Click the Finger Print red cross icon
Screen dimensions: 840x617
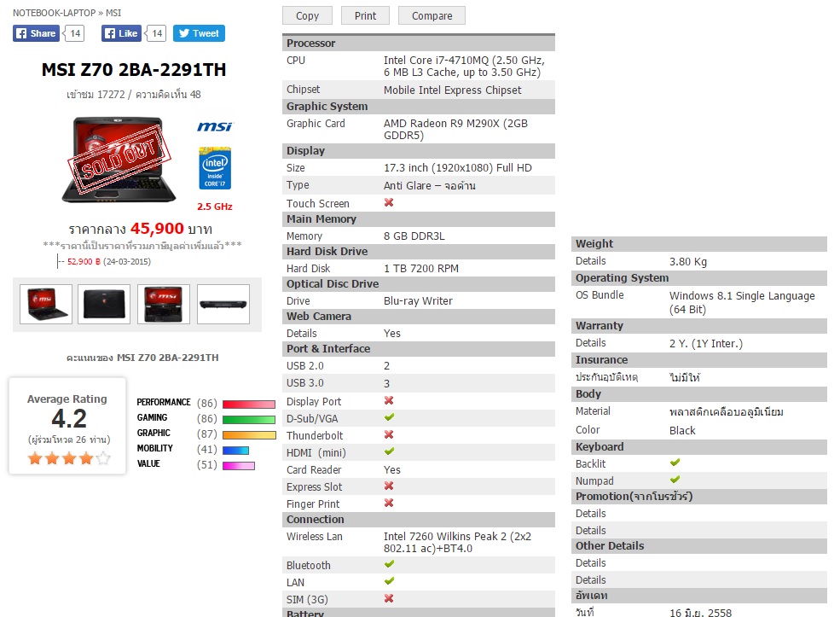click(389, 503)
